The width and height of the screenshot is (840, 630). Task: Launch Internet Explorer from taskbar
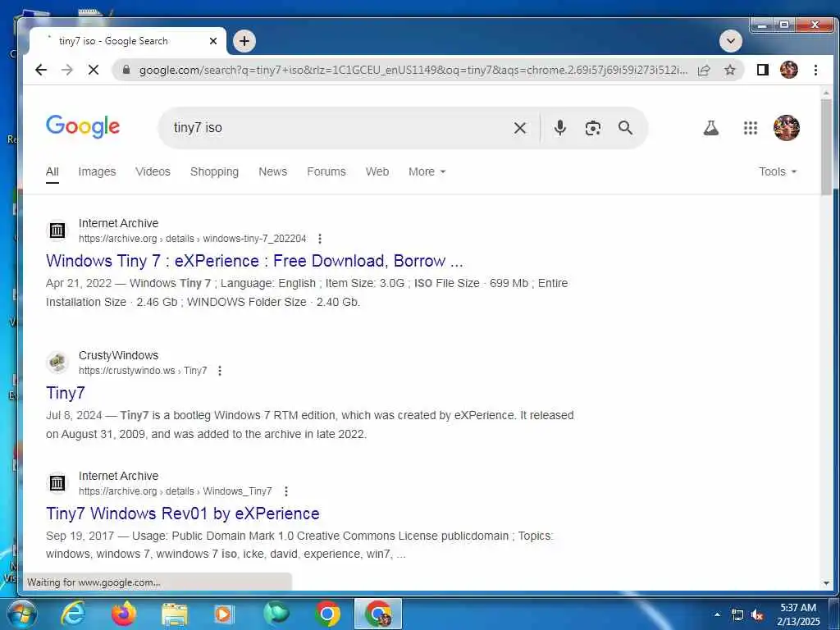[x=73, y=614]
